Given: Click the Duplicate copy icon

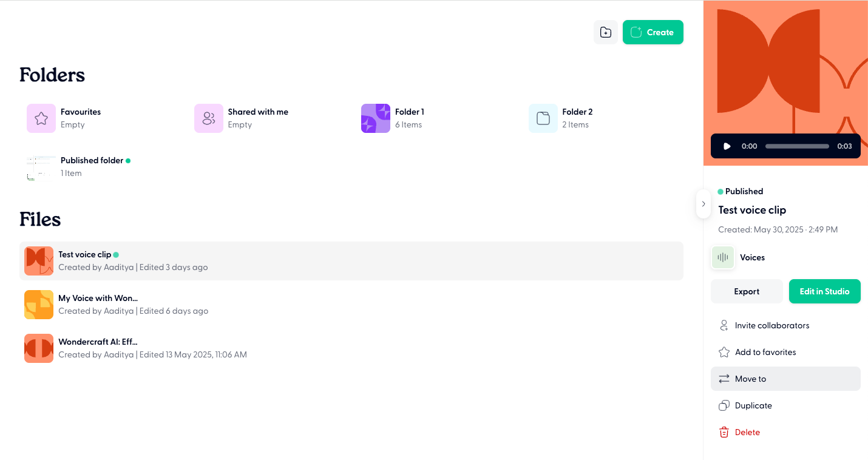Looking at the screenshot, I should pos(724,405).
